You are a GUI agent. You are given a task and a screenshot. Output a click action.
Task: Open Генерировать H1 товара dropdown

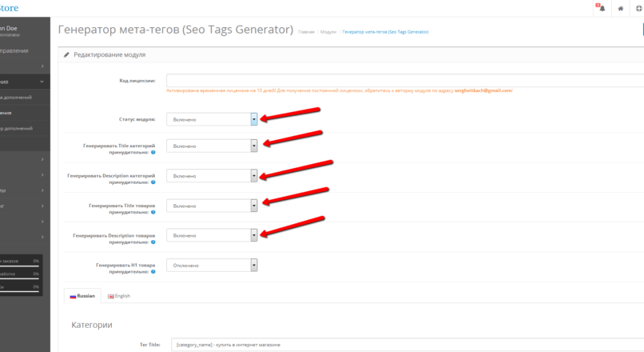[212, 265]
